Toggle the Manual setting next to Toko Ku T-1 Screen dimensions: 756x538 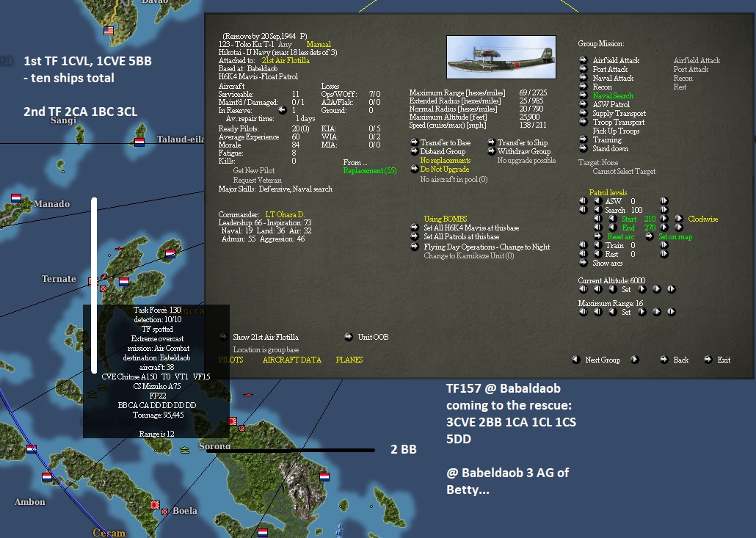point(319,44)
